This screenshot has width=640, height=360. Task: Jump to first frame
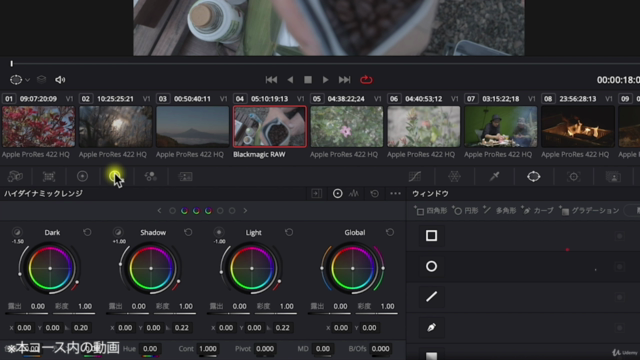click(271, 80)
